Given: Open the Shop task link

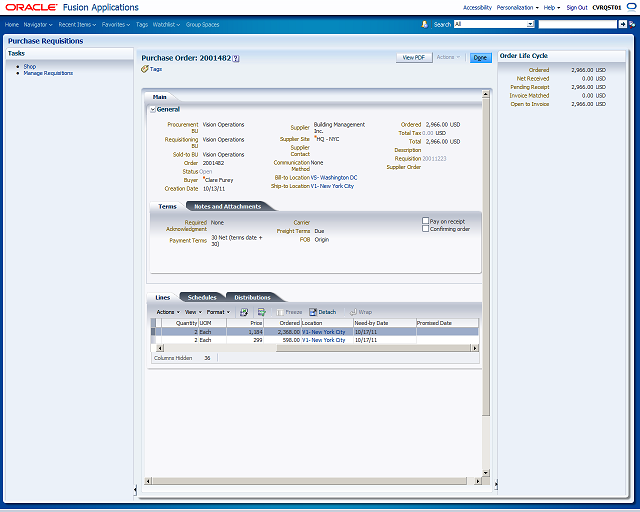Looking at the screenshot, I should click(29, 66).
